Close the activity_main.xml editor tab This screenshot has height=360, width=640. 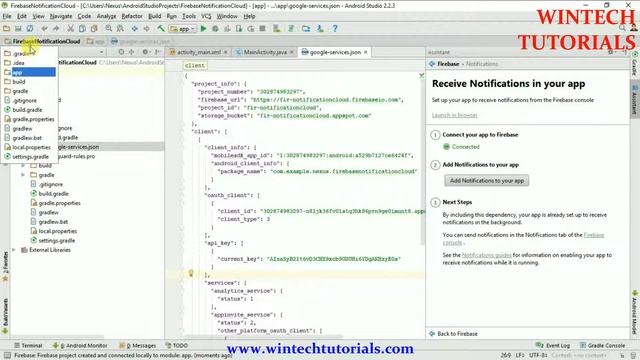pyautogui.click(x=225, y=52)
